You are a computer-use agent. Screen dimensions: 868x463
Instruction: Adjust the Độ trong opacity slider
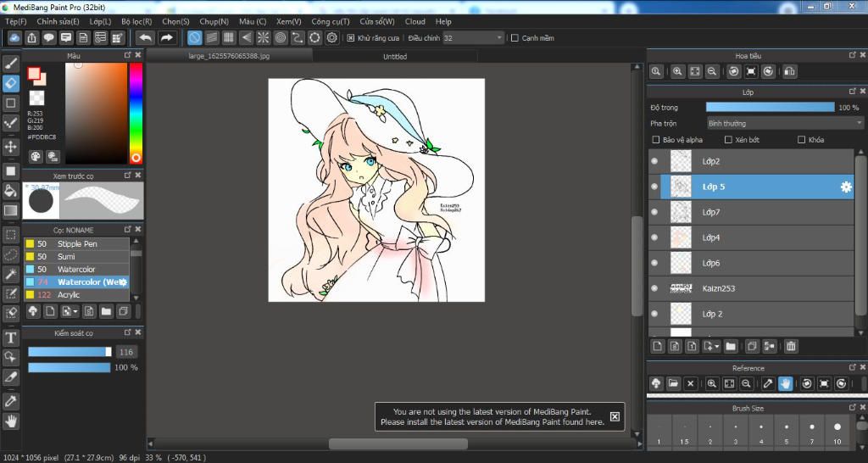[x=770, y=108]
